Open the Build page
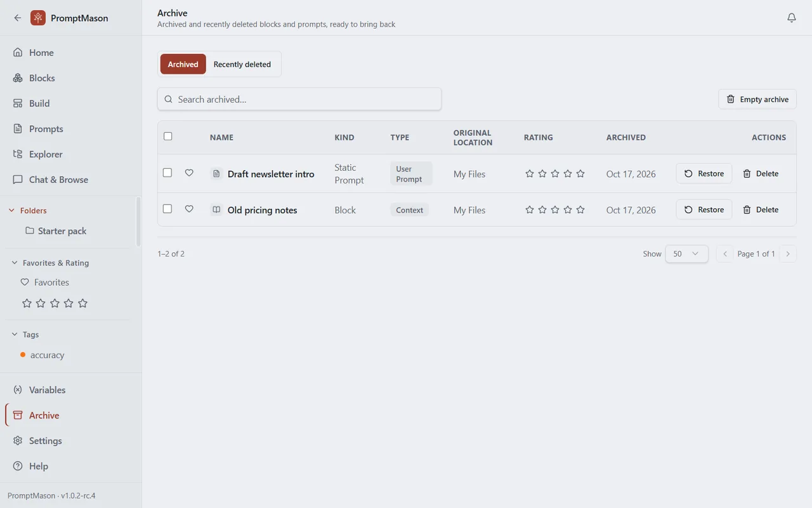The image size is (812, 508). (70, 104)
